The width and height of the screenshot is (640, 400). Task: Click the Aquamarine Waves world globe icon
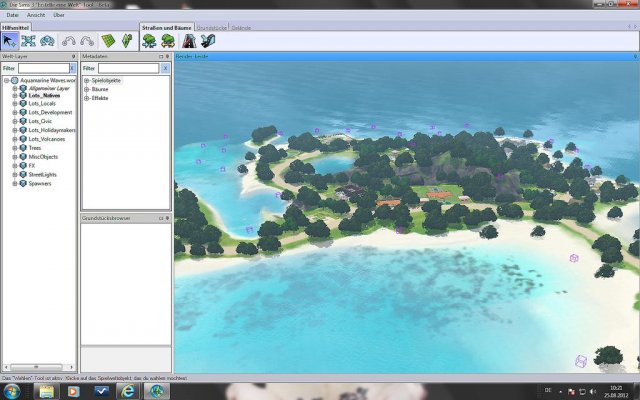tap(15, 80)
